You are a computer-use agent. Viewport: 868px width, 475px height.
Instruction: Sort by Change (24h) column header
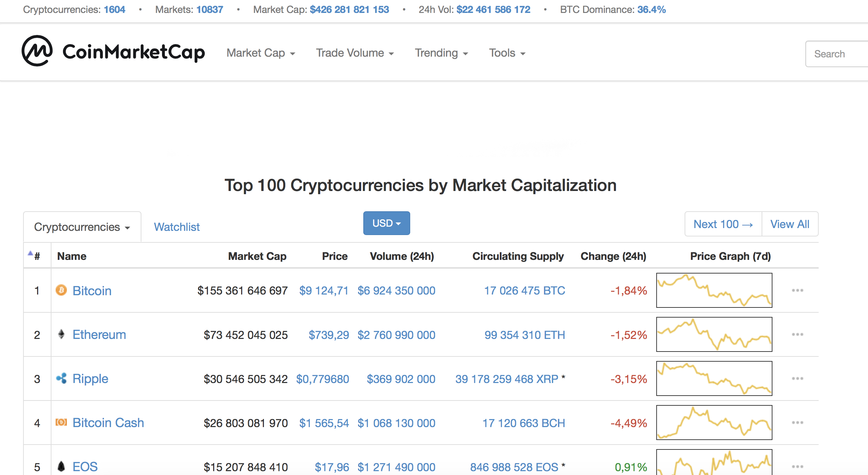614,256
